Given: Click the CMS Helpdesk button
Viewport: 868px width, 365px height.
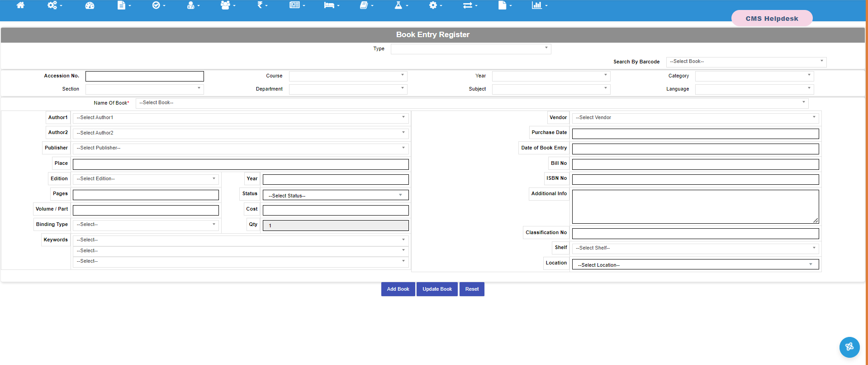Looking at the screenshot, I should (772, 19).
